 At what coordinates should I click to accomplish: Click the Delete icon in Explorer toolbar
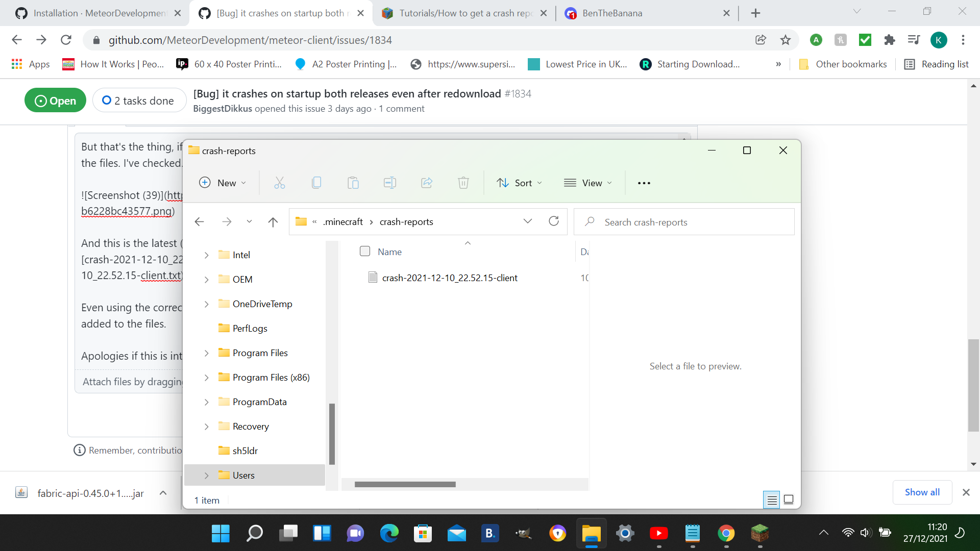pos(463,183)
